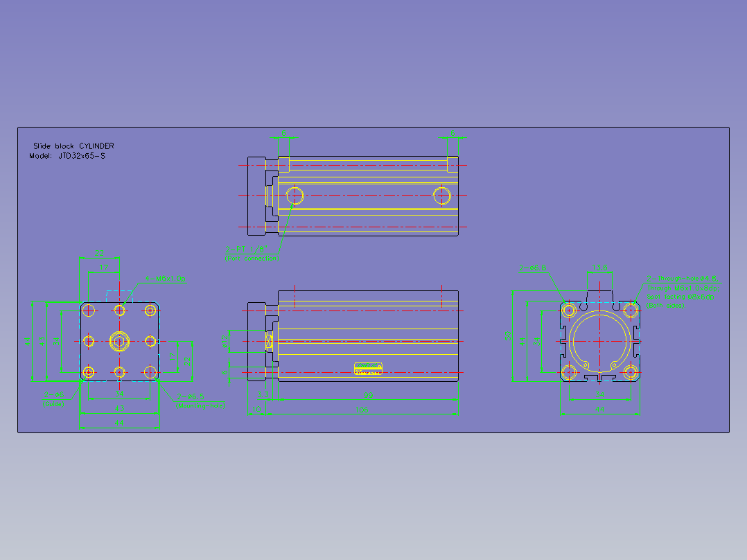Click the '2-PT 1/8"' port callout

coord(246,249)
